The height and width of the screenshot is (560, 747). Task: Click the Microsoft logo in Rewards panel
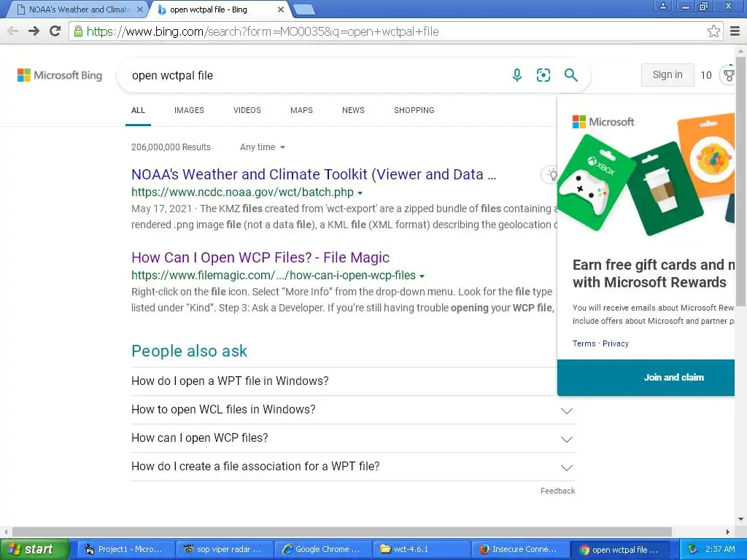coord(603,122)
